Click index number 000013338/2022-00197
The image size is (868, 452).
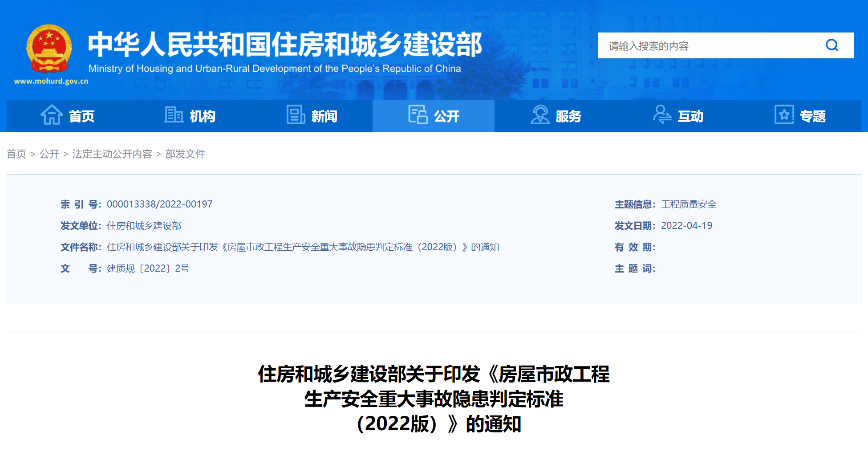pos(160,204)
